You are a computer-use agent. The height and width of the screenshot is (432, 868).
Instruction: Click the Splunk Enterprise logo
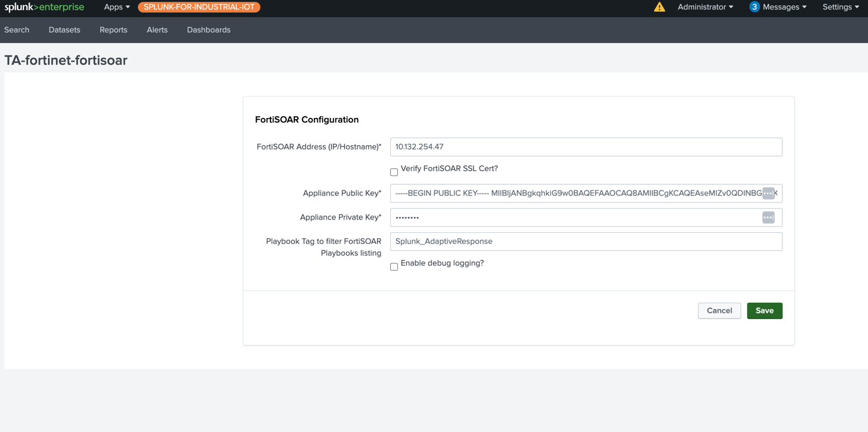click(44, 7)
